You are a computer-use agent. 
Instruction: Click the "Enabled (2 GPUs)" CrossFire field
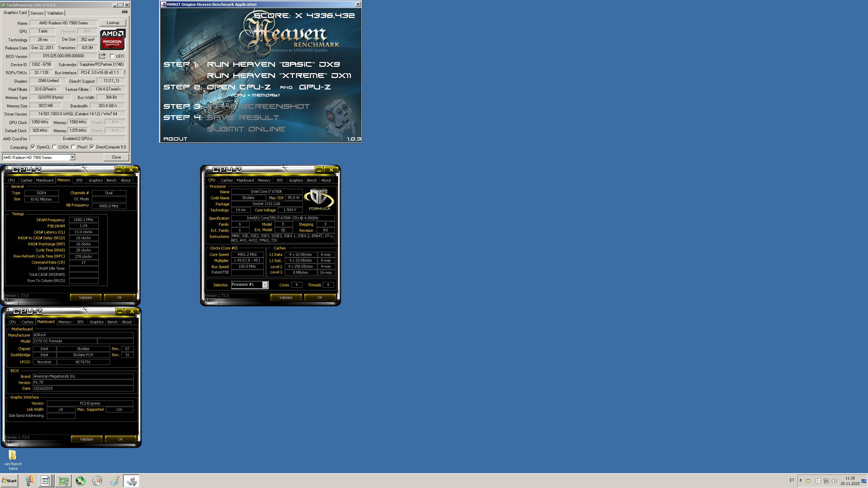tap(78, 139)
